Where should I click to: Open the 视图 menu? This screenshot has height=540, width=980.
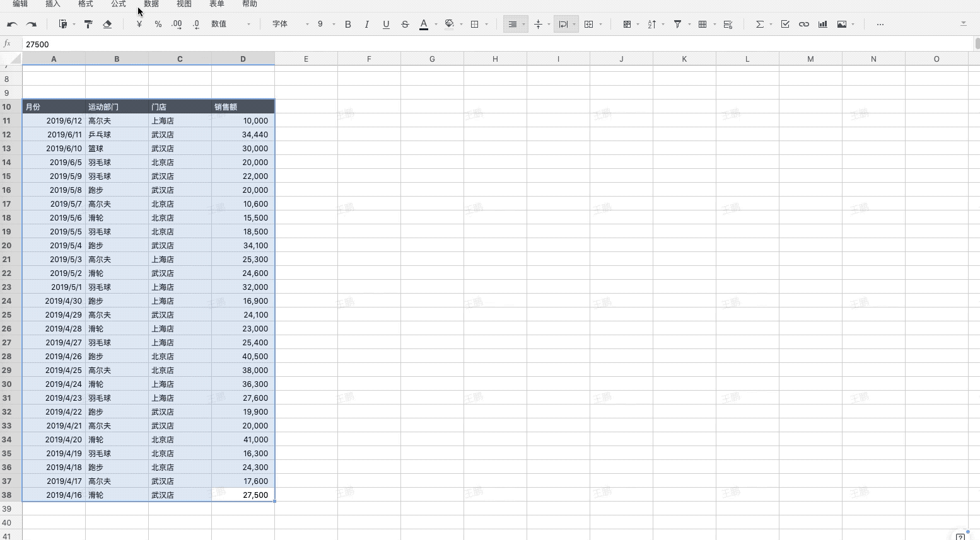184,4
